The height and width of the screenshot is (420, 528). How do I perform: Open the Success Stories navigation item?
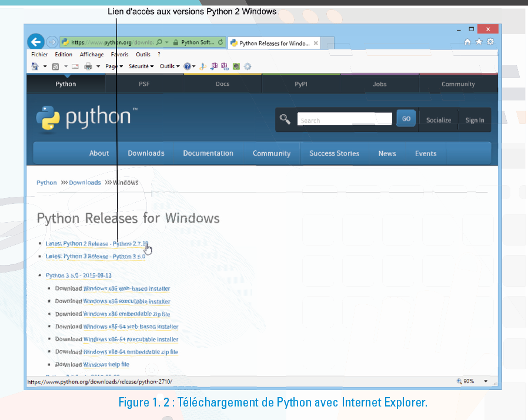pos(335,153)
